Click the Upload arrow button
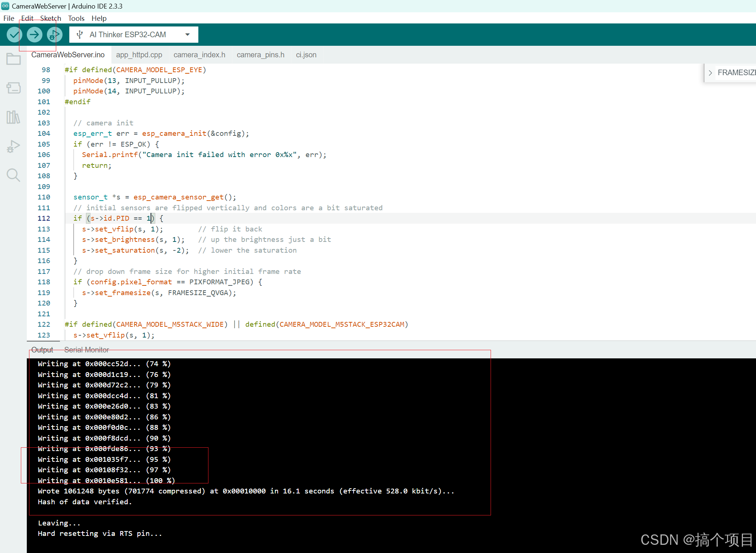 click(34, 35)
